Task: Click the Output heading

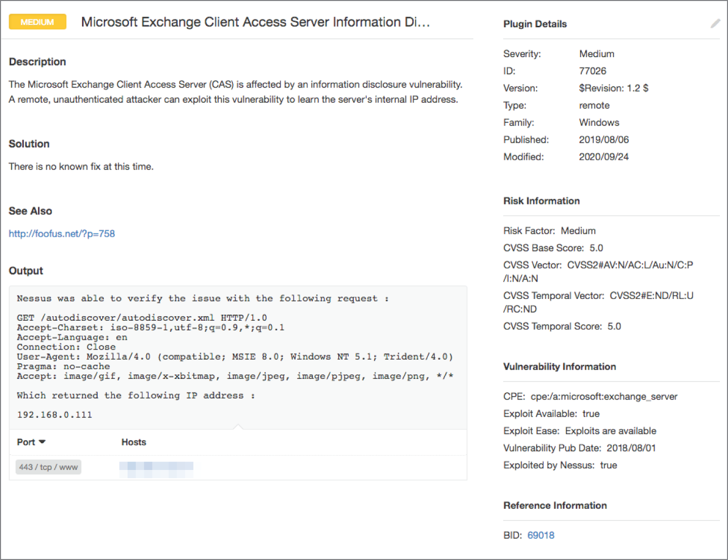Action: (x=26, y=271)
